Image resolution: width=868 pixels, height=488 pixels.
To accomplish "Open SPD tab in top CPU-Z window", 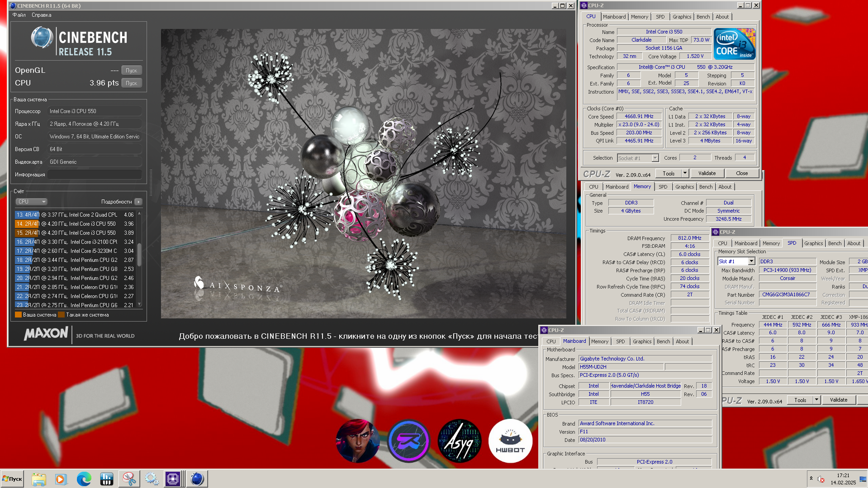I will click(660, 17).
